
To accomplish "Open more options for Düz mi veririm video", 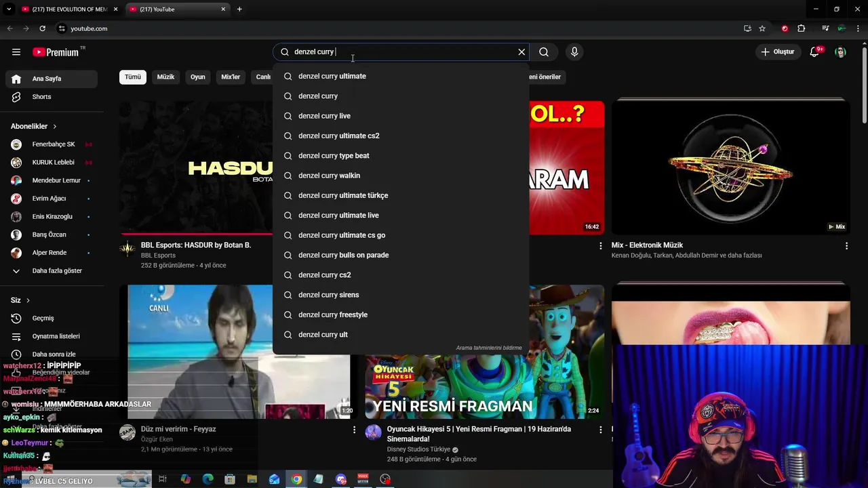I will pos(354,430).
